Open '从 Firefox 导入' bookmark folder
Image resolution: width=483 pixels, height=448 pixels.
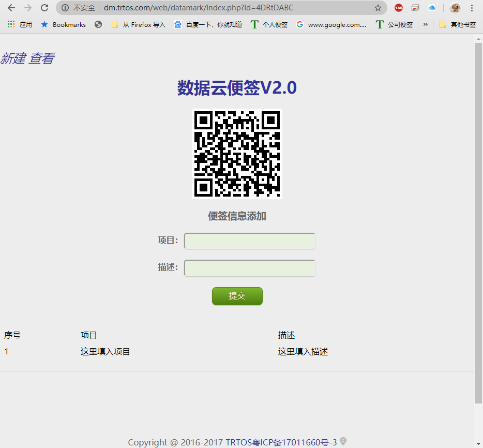point(138,24)
